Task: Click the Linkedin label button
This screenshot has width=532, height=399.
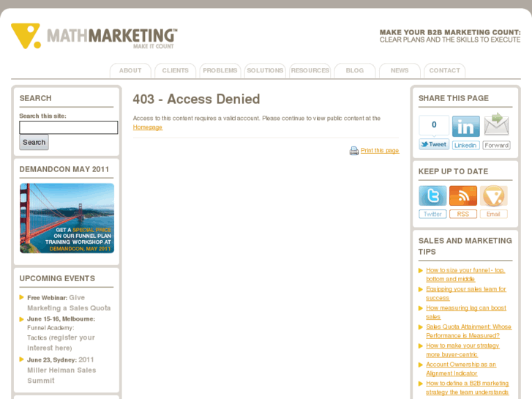Action: (466, 146)
